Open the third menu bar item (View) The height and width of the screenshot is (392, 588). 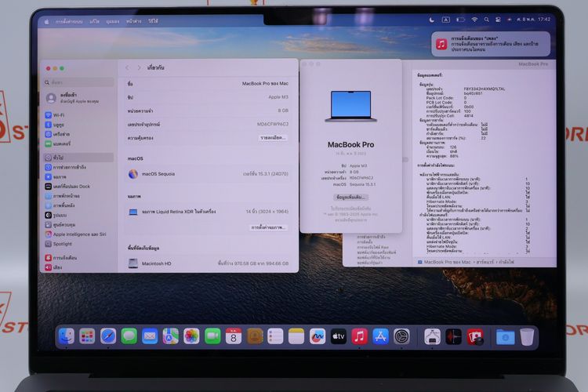point(112,21)
